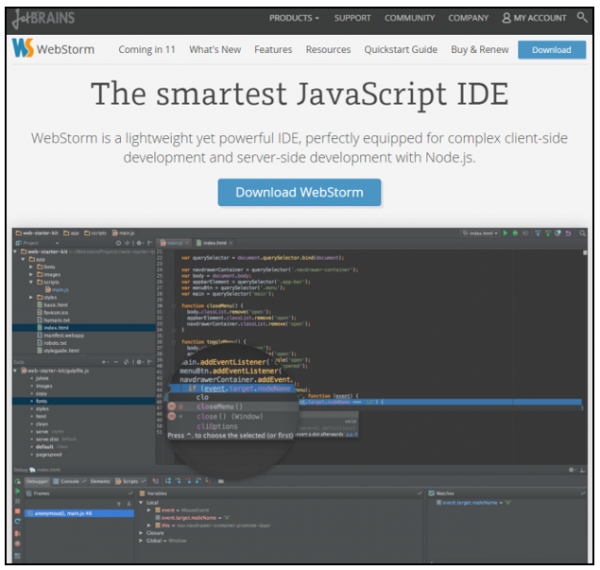Click the Step Over icon in debugger toolbar
Screen dimensions: 600x570
tap(168, 481)
